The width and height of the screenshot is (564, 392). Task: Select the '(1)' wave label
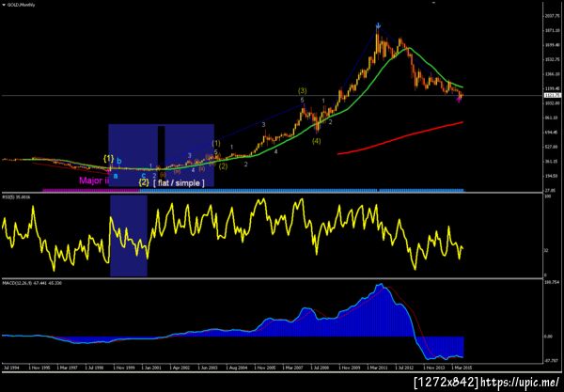(x=216, y=144)
